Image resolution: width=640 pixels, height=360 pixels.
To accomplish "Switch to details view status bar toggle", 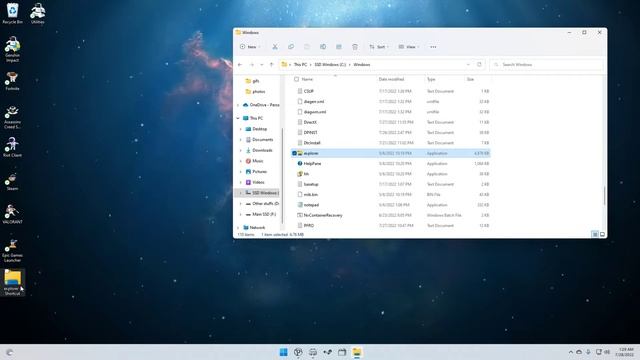I will pyautogui.click(x=595, y=234).
